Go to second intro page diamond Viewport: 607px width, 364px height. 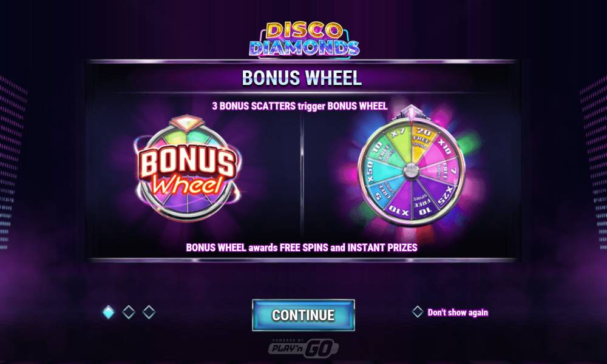[x=129, y=312]
